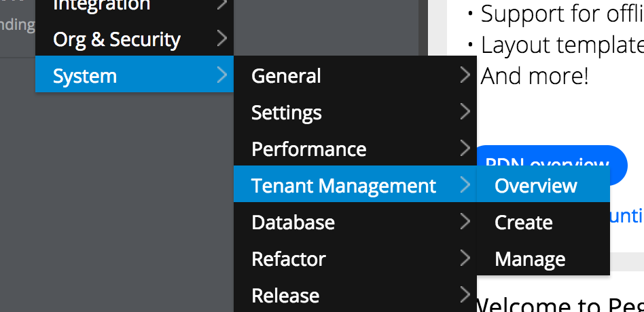Click the chevron beside Org & Security
The height and width of the screenshot is (312, 644).
tap(221, 38)
